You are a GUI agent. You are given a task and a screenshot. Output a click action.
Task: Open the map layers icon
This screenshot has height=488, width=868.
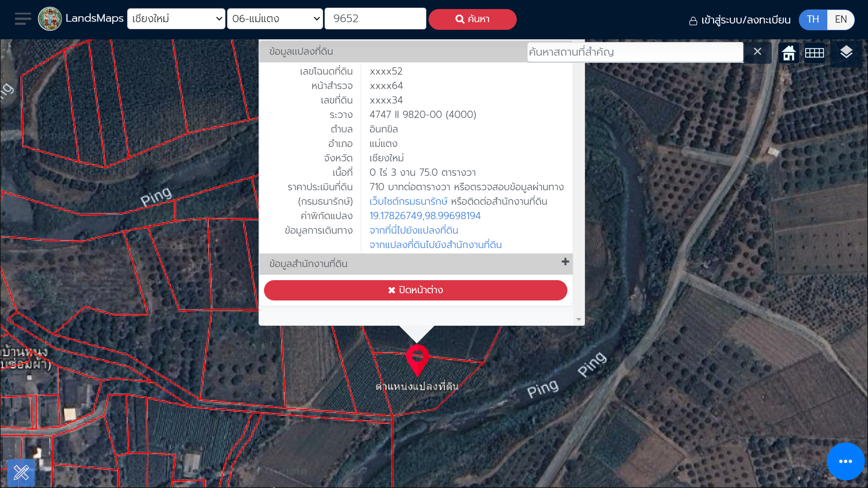[846, 52]
